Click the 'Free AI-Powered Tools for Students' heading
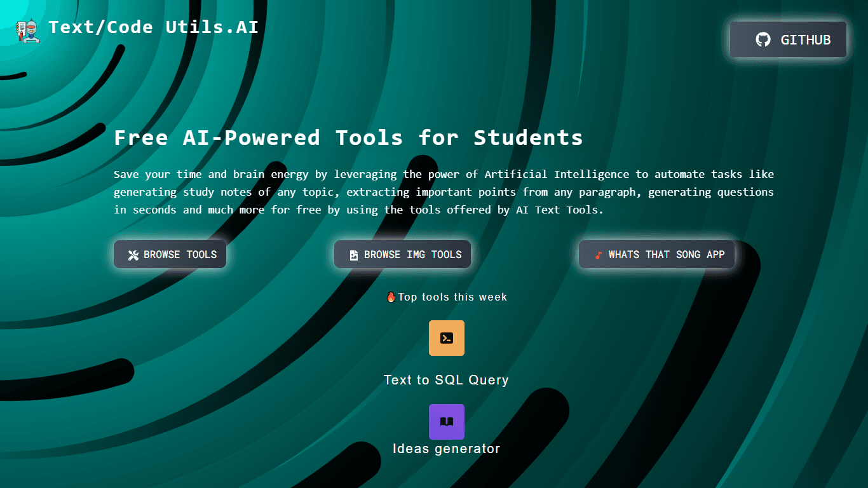This screenshot has height=488, width=868. click(x=348, y=137)
